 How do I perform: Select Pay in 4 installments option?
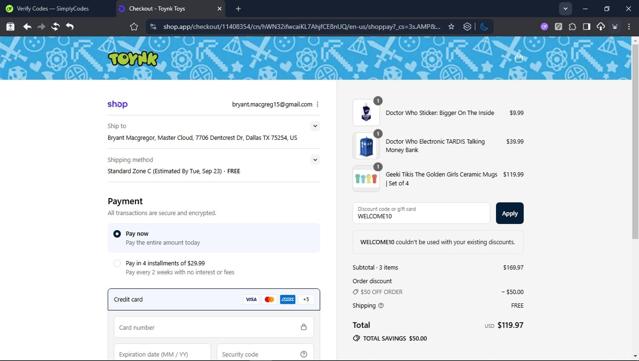[x=117, y=263]
